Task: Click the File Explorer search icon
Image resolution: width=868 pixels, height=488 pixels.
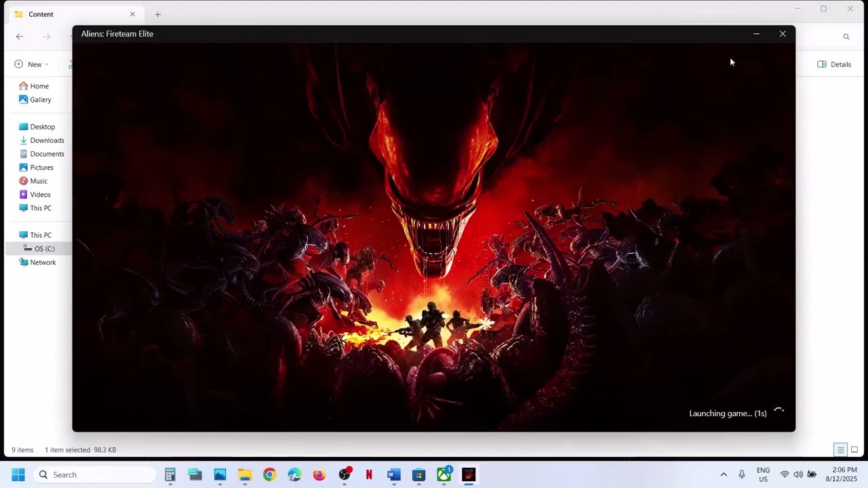Action: (846, 37)
